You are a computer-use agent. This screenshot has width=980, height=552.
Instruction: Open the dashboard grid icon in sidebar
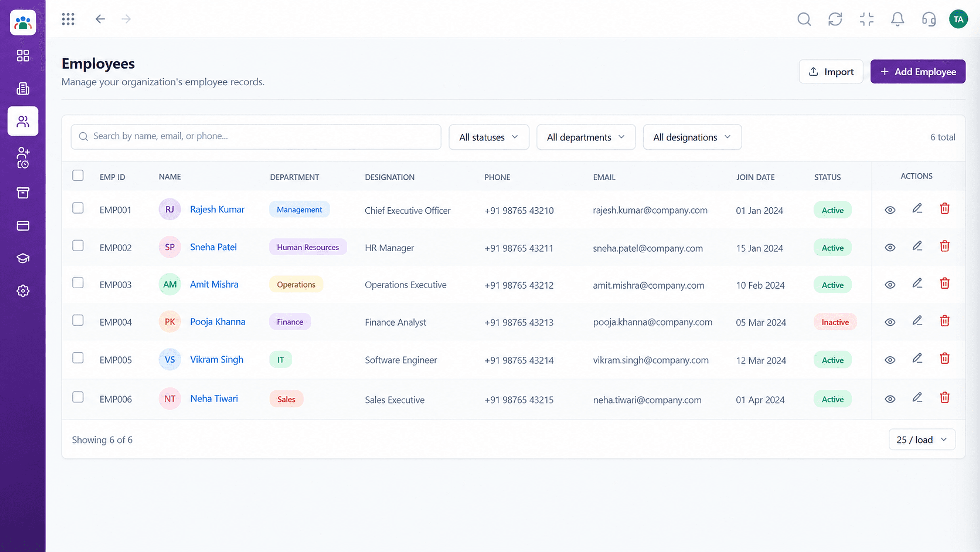23,55
